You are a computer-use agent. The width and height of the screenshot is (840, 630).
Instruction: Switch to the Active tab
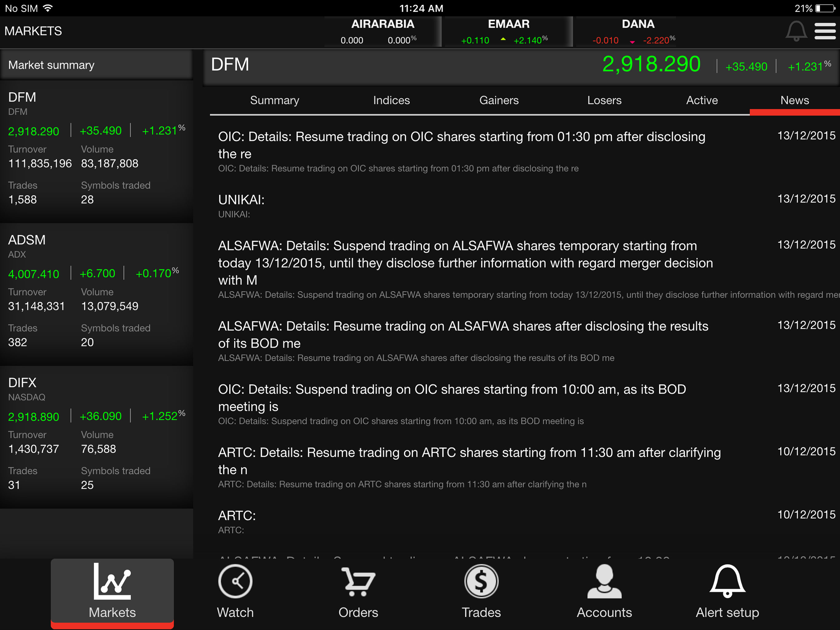click(702, 100)
